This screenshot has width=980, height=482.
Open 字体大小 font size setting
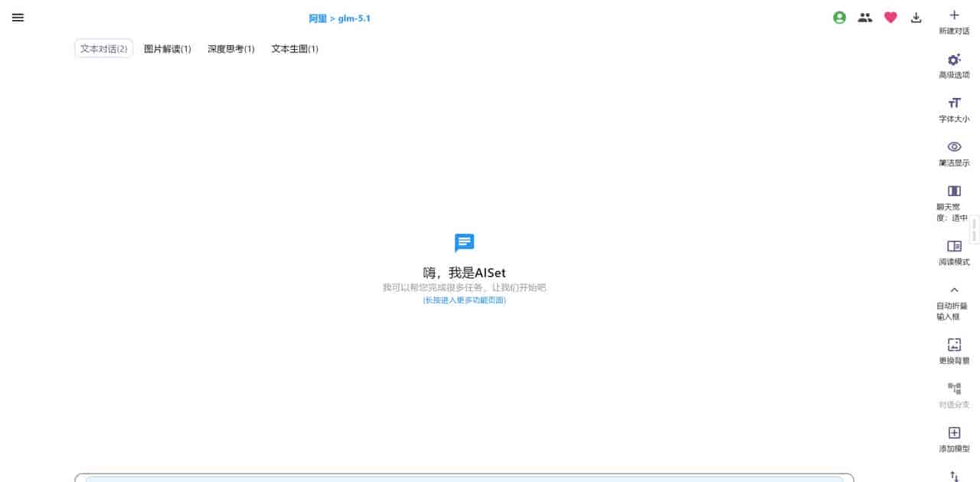point(954,110)
